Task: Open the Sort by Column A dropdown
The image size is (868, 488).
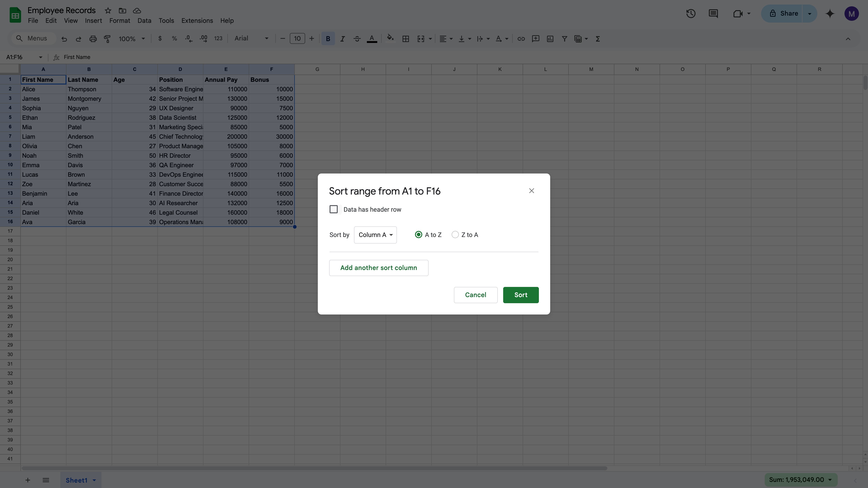Action: click(375, 235)
